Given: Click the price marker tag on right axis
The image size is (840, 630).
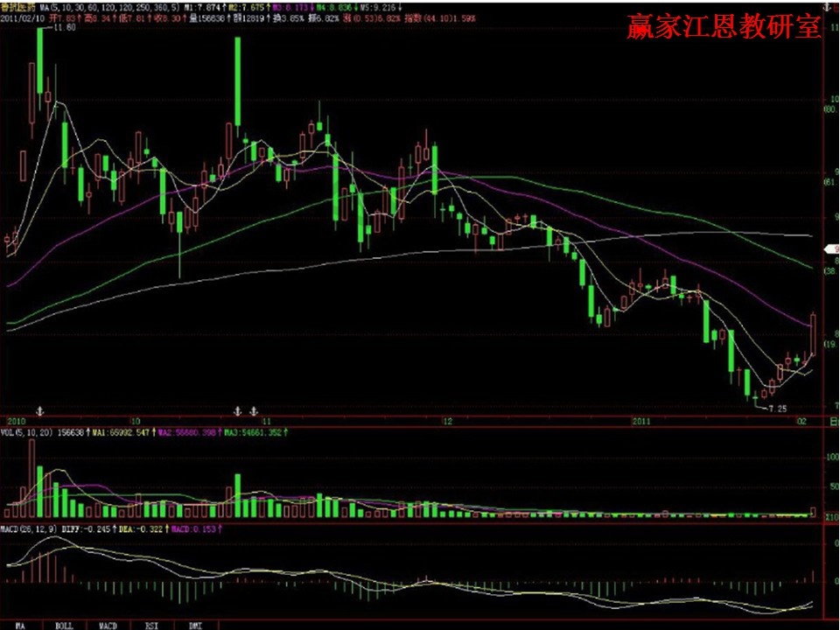Looking at the screenshot, I should pyautogui.click(x=831, y=249).
